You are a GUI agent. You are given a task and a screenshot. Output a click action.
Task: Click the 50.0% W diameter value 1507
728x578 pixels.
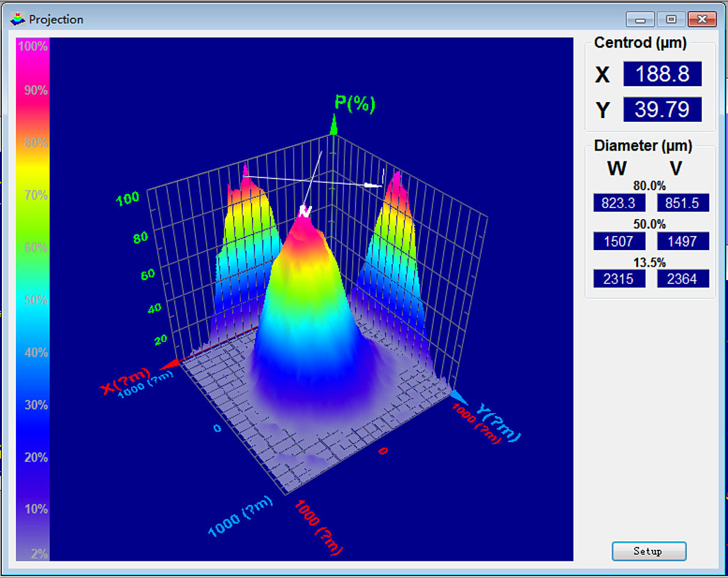619,241
